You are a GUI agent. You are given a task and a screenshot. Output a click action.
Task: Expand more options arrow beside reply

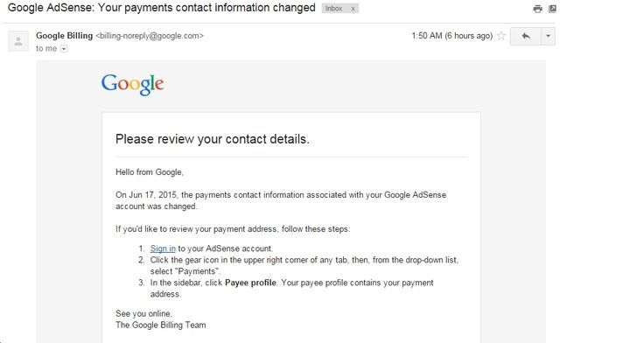(549, 36)
